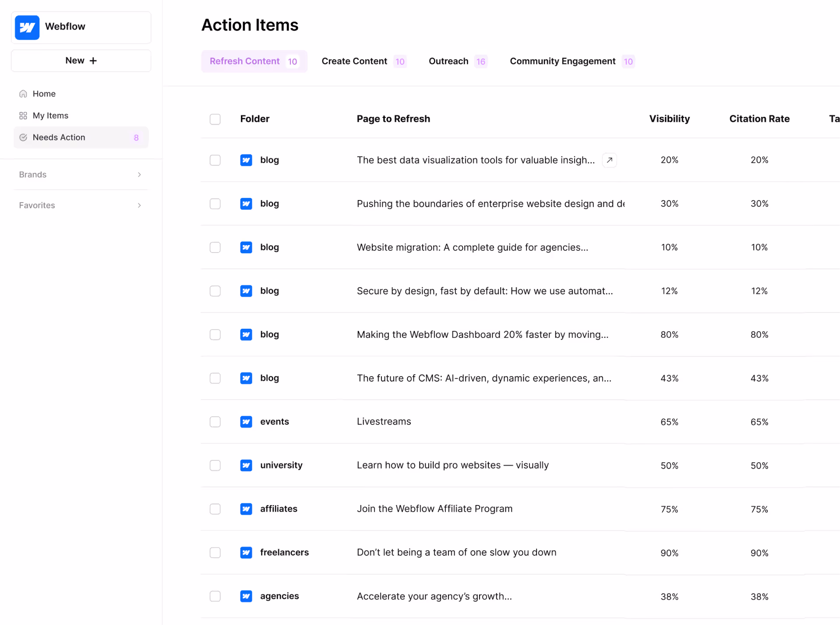
Task: Select checkbox for Website migration row
Action: click(x=215, y=247)
